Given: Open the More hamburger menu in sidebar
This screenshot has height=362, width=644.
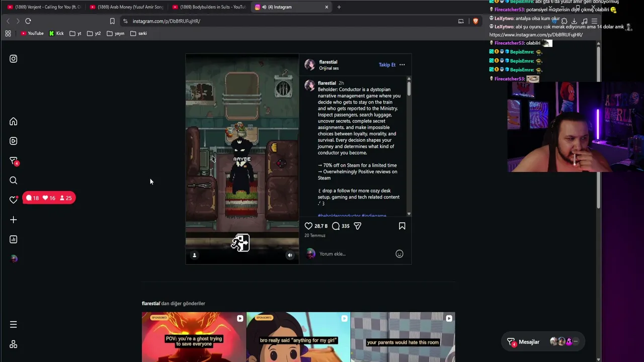Looking at the screenshot, I should click(x=14, y=325).
